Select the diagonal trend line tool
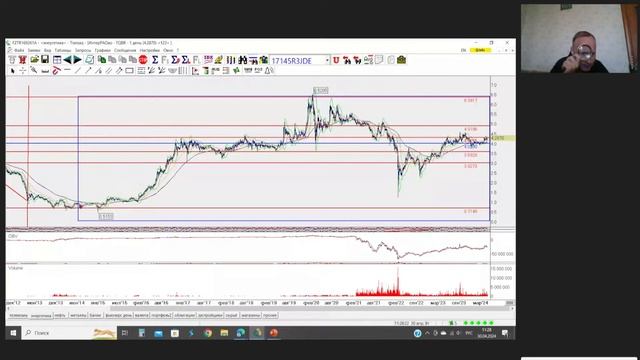 pos(78,71)
